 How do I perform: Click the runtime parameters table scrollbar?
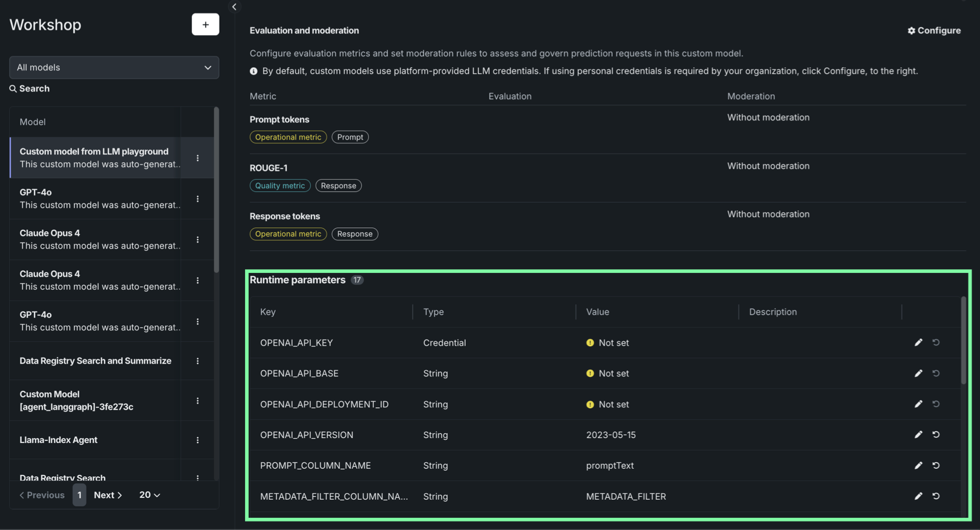(963, 341)
